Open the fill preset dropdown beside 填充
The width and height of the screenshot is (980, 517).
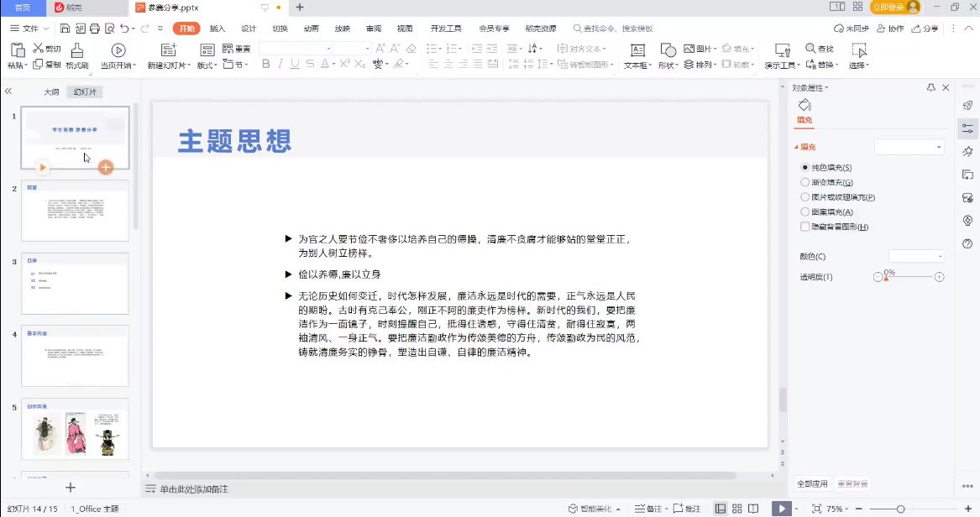click(909, 148)
